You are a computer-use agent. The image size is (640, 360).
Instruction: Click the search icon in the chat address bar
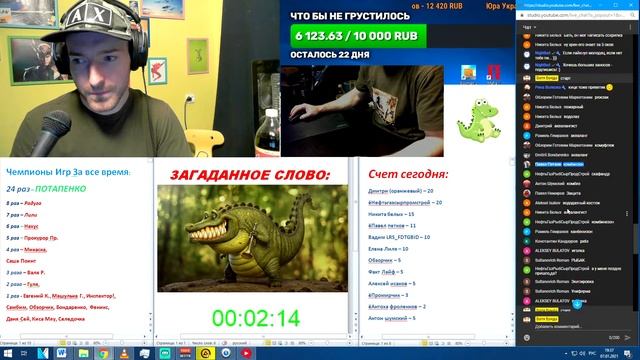pos(633,15)
